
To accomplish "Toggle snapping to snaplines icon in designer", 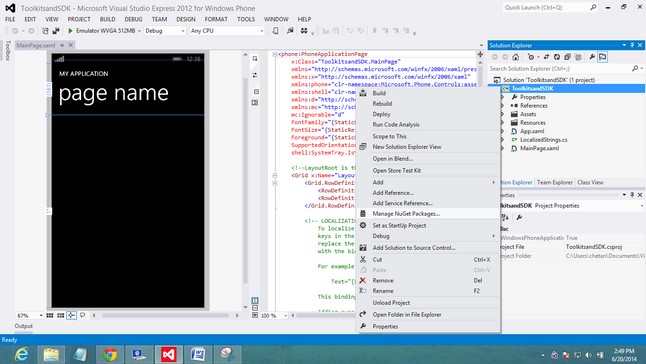I will coord(71,315).
